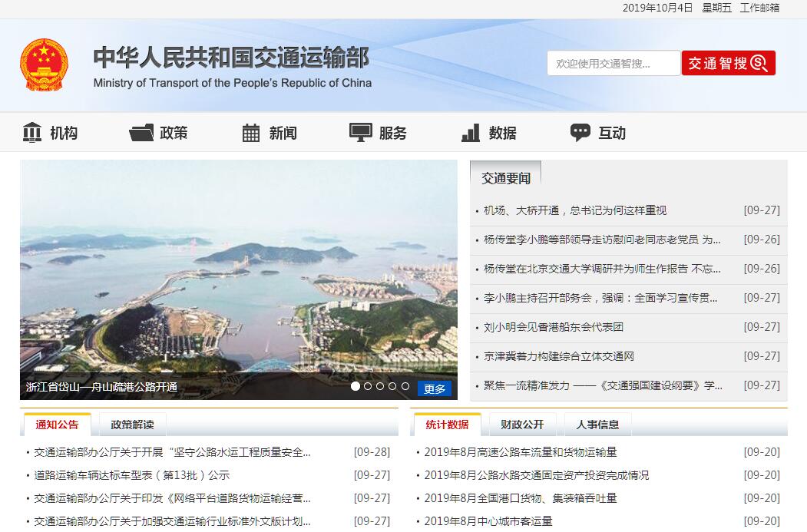
Task: Switch to the 财政公开 tab
Action: 522,425
